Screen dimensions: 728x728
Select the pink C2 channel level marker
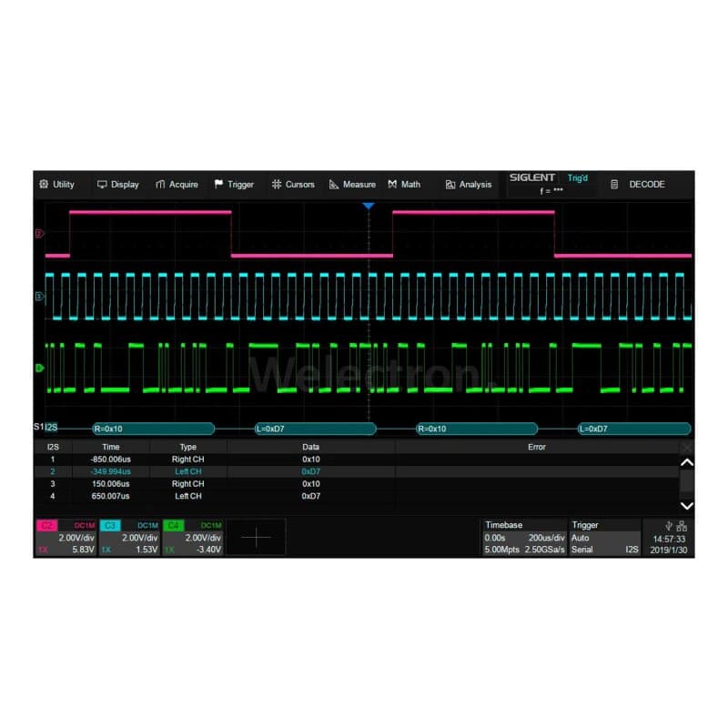(x=39, y=233)
